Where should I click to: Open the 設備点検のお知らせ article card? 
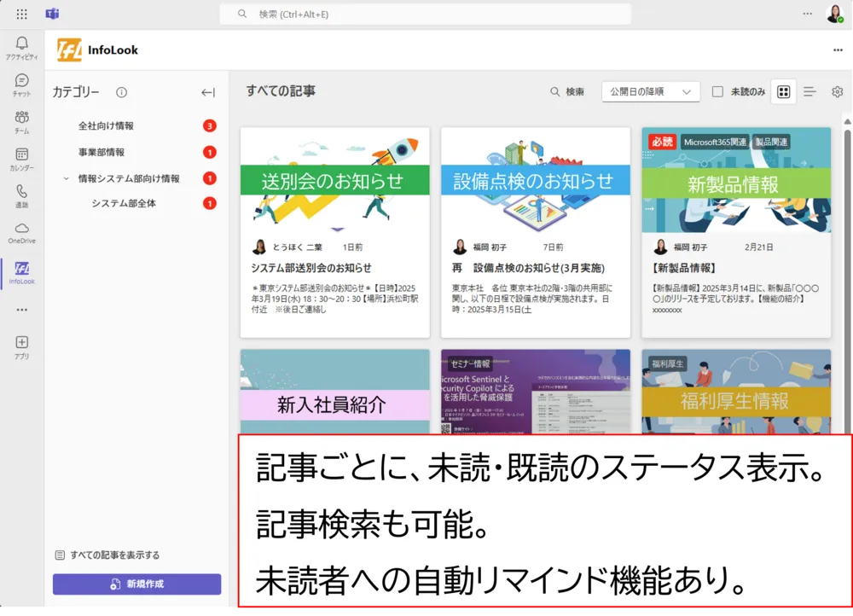click(x=535, y=232)
